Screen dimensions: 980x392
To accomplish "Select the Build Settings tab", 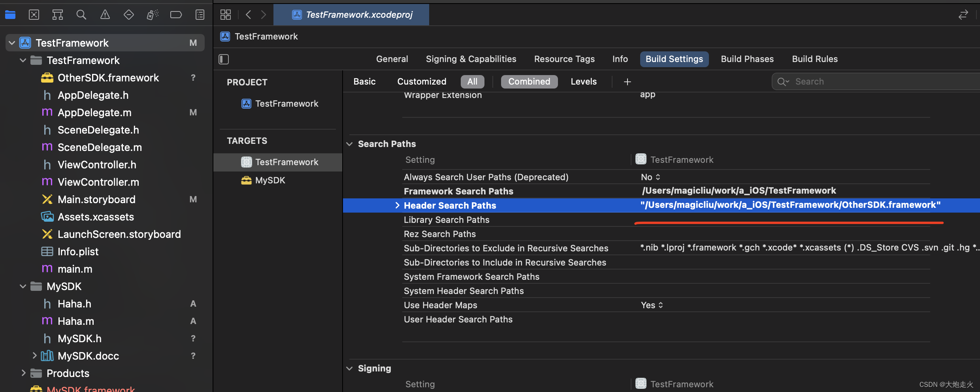I will tap(674, 59).
